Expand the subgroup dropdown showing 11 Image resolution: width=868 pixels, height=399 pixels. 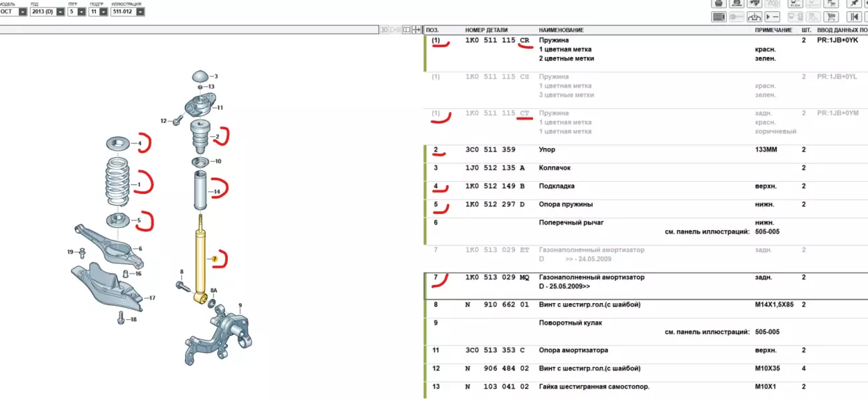click(x=102, y=12)
